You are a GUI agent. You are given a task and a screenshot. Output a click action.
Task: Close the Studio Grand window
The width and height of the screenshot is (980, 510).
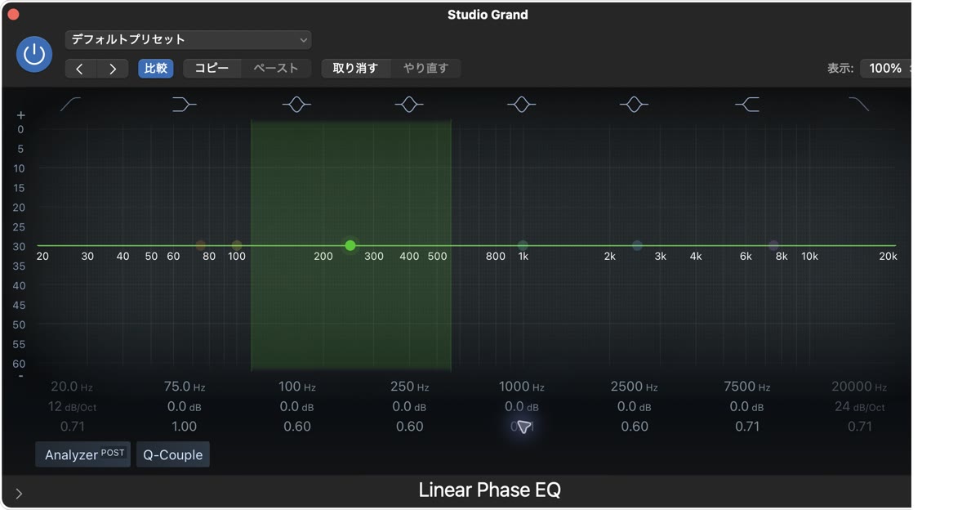tap(13, 14)
